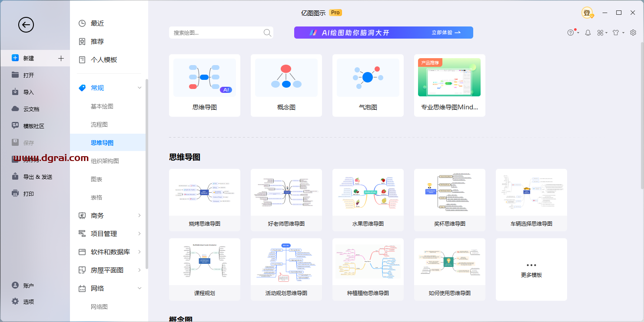Open the help question mark icon
The width and height of the screenshot is (644, 322).
pos(571,33)
